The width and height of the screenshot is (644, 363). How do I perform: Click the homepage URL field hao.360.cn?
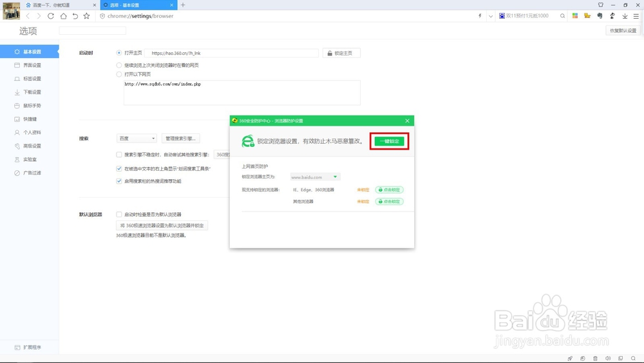[232, 53]
